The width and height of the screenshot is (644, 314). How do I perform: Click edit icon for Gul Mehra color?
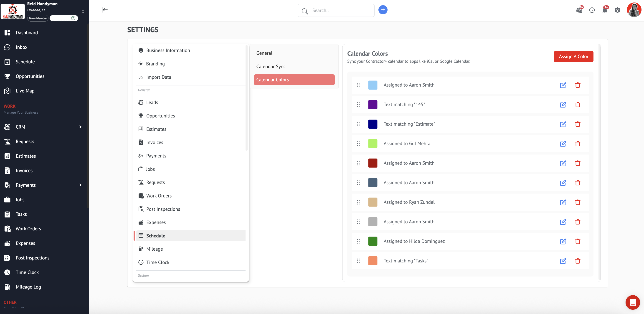tap(563, 144)
